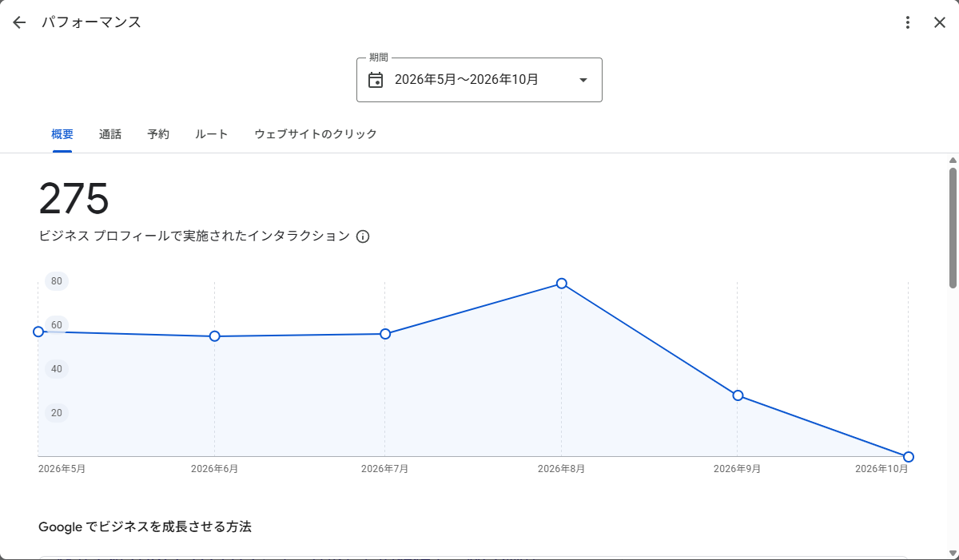Click the 20 y-axis value label
Image resolution: width=959 pixels, height=560 pixels.
57,413
